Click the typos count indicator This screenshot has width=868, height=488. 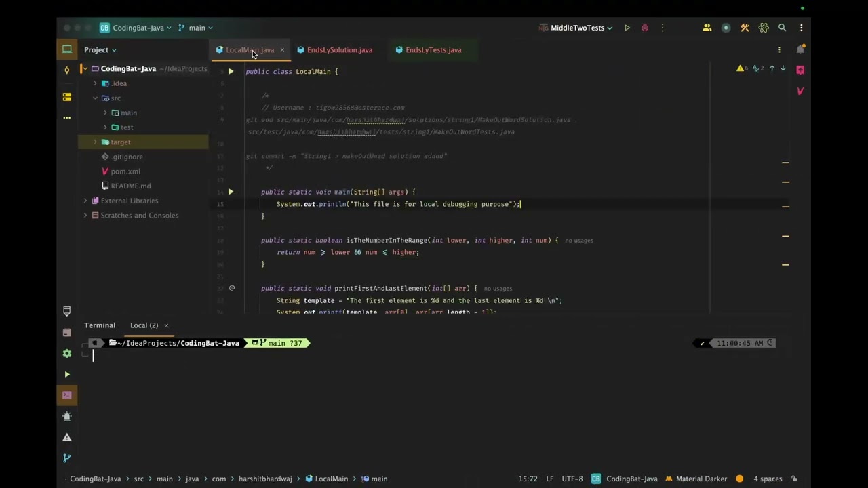tap(758, 68)
